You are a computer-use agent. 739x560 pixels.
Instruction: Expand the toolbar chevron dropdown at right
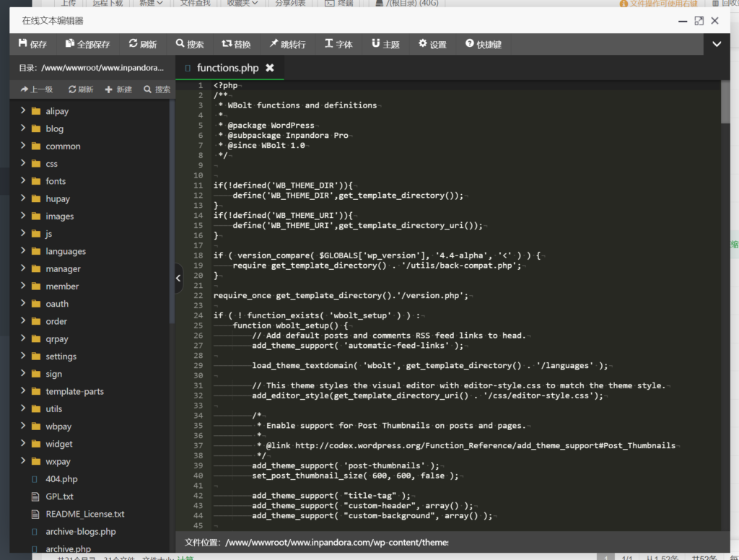point(717,44)
